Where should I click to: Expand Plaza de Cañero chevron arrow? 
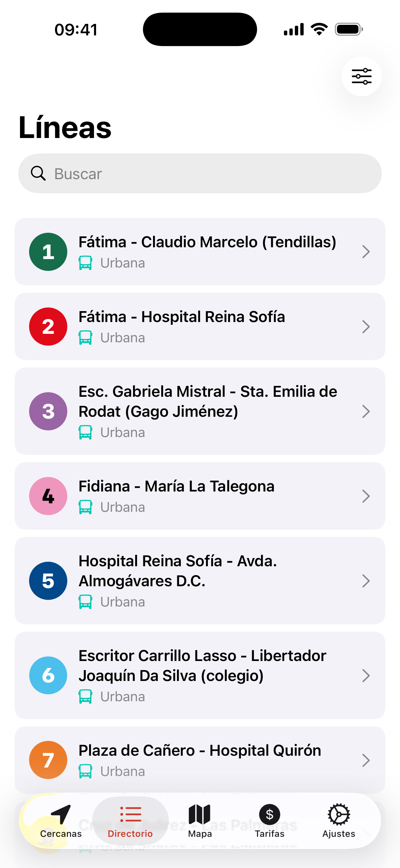365,760
